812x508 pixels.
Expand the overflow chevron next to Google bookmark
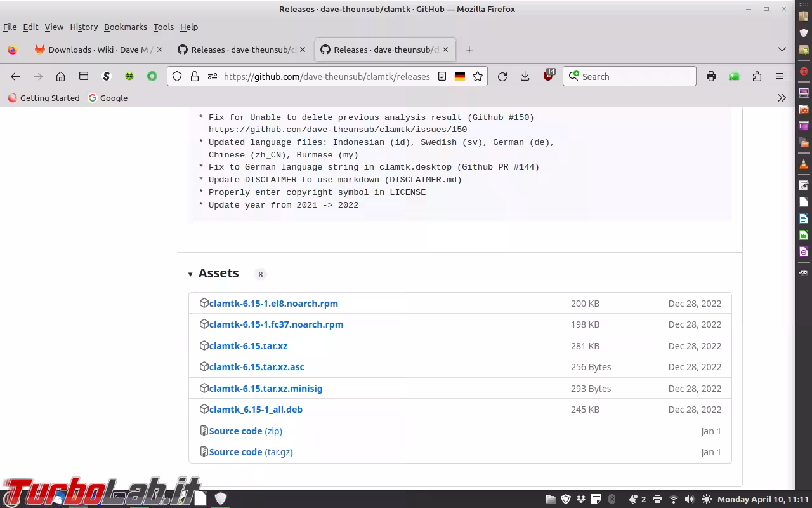(782, 98)
